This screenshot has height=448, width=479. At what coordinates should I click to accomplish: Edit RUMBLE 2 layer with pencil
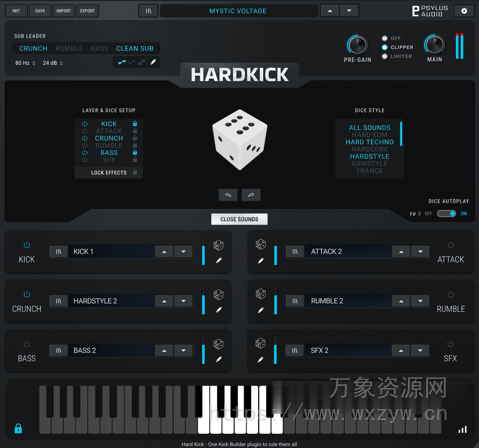pyautogui.click(x=261, y=310)
